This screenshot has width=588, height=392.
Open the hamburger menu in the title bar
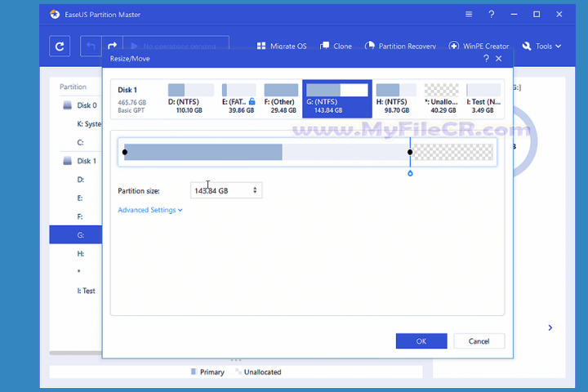click(x=469, y=14)
